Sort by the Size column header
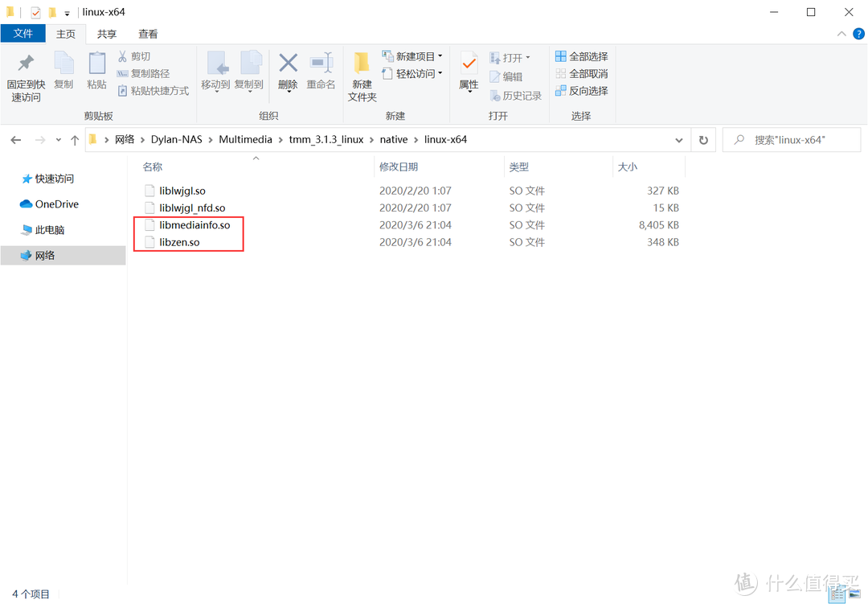 pyautogui.click(x=627, y=166)
